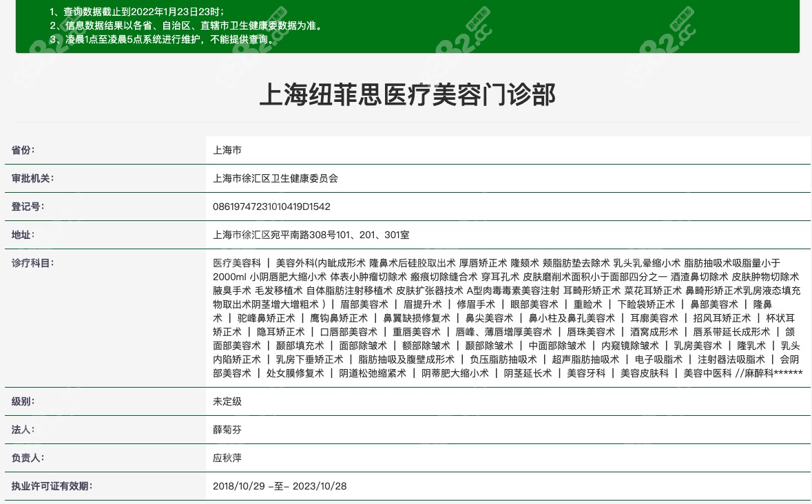The image size is (812, 504).
Task: Select the 负责人 label
Action: tap(28, 458)
